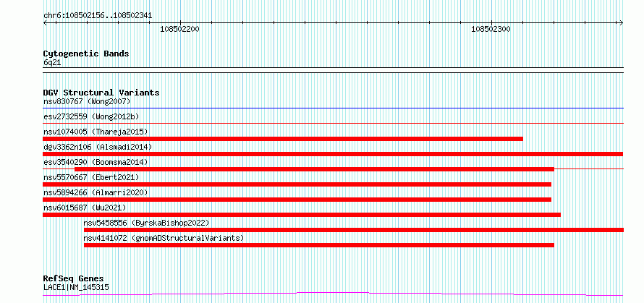Click the nsv1074005 (Thareja2015) variant label
644x303 pixels.
[96, 132]
